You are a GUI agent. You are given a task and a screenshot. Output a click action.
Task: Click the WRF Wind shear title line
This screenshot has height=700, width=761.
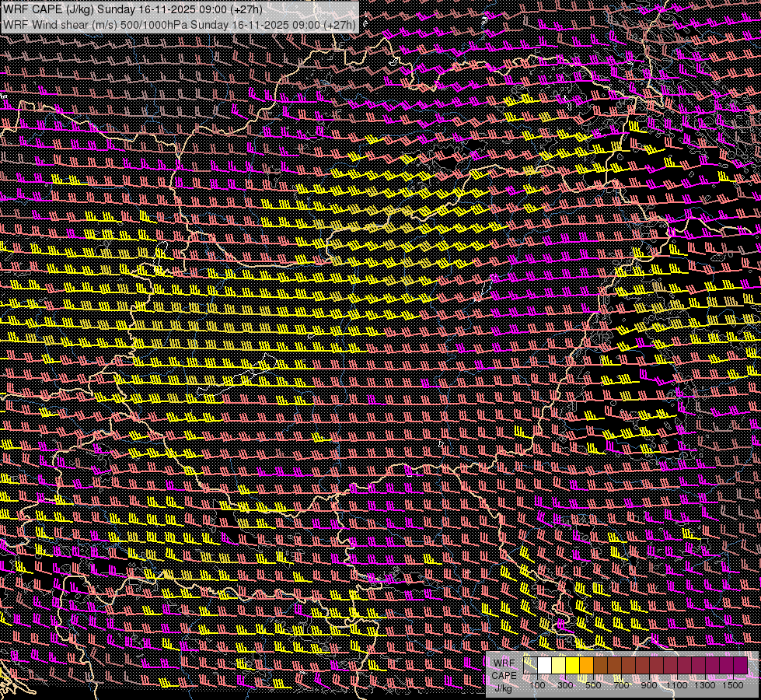pyautogui.click(x=179, y=24)
